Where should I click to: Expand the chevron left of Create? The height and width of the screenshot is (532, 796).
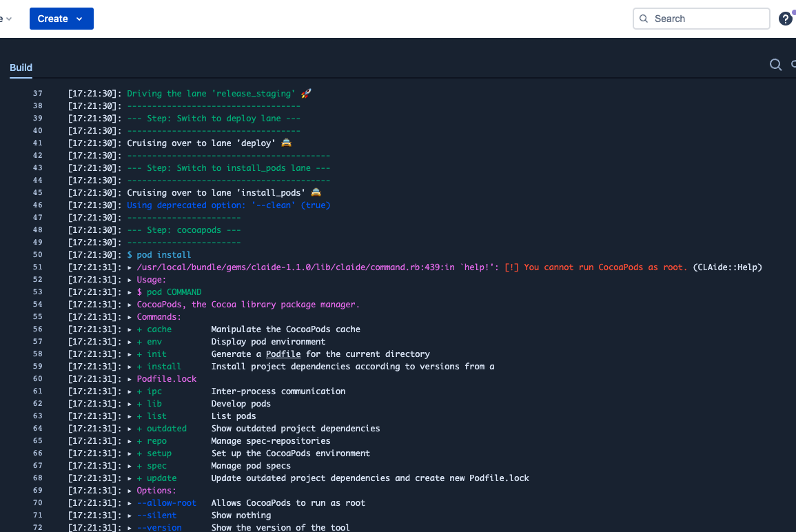[9, 19]
